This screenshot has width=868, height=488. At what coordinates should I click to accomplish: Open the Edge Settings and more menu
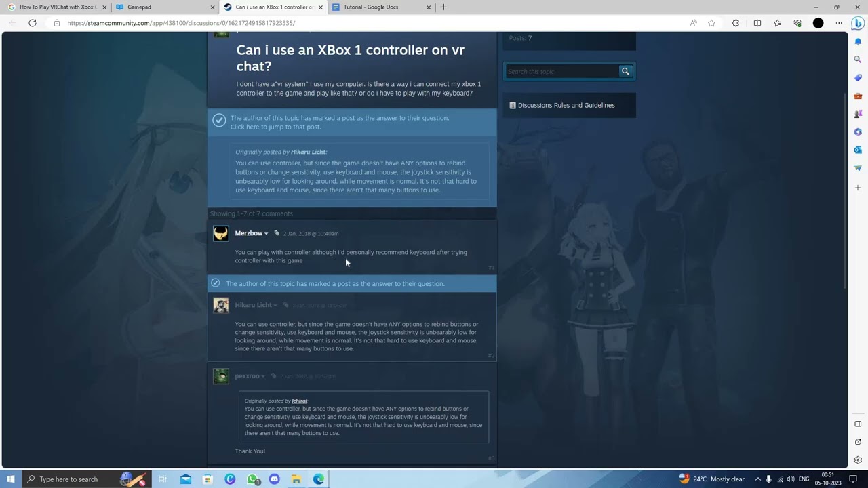(x=839, y=23)
